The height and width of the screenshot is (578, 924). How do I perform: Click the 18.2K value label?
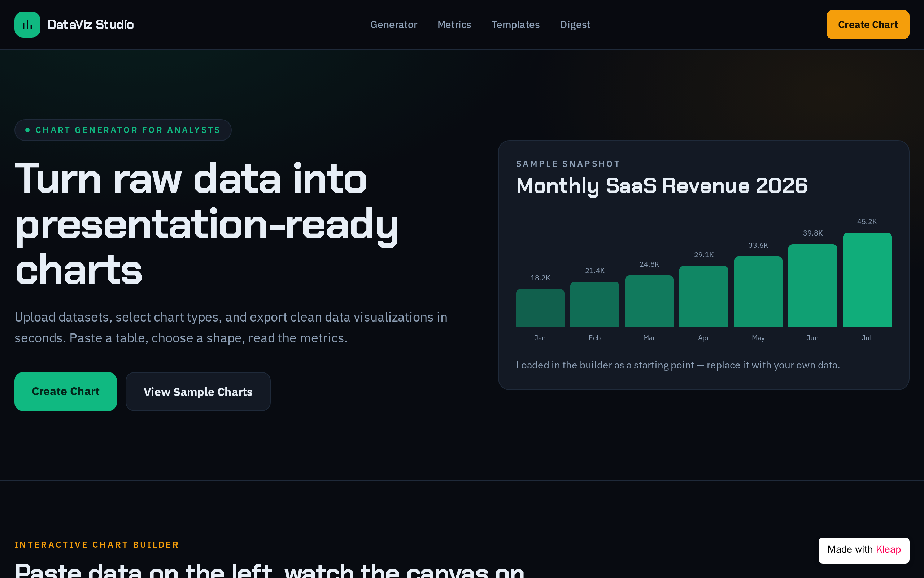(x=540, y=278)
